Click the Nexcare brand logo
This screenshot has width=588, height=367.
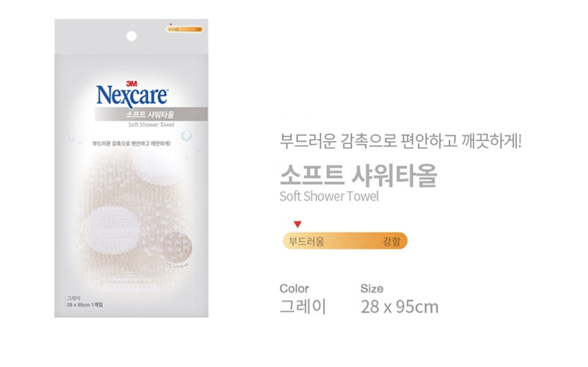pos(132,96)
